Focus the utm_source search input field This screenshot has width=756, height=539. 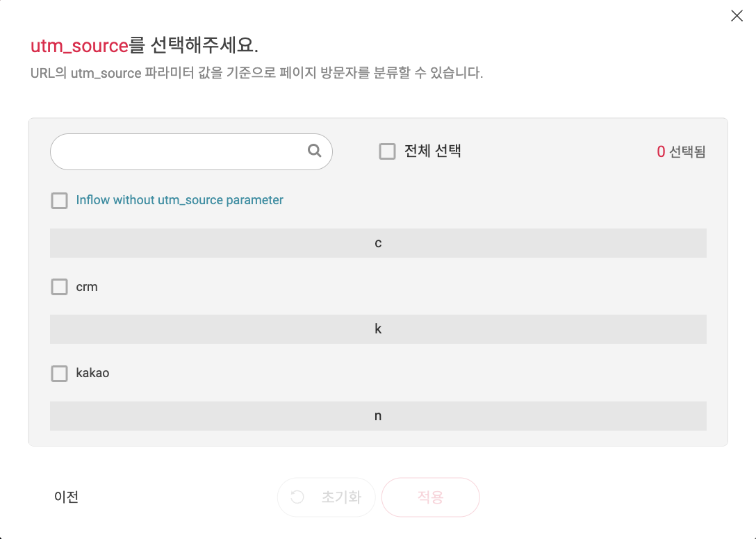191,151
